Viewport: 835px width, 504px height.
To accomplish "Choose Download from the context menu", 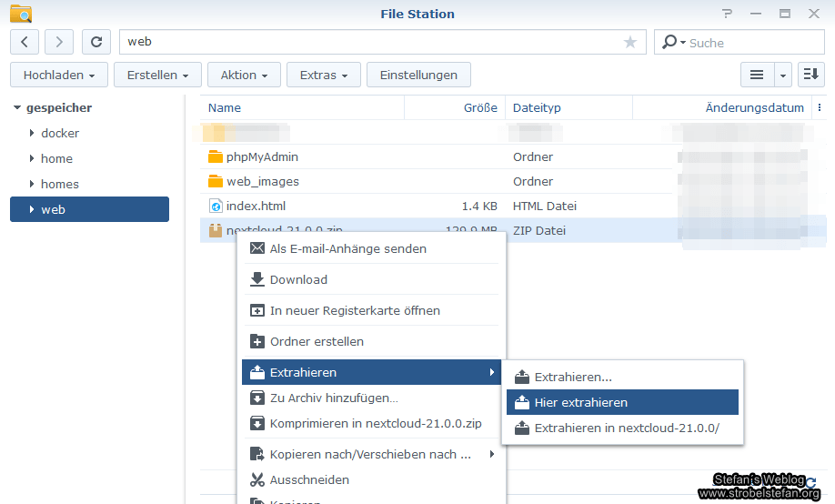I will tap(371, 279).
